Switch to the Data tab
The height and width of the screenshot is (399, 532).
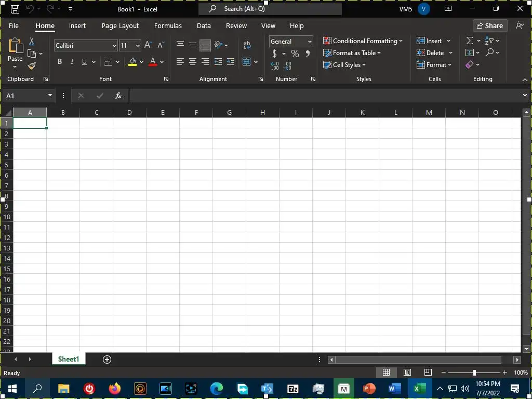click(x=204, y=26)
